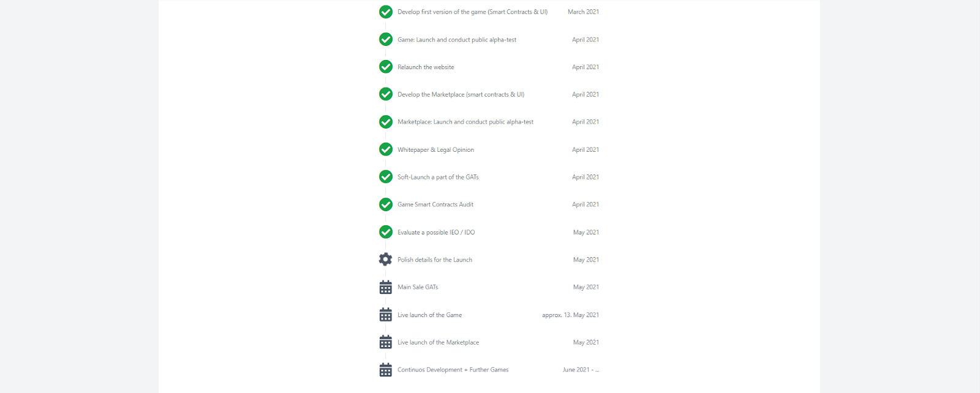This screenshot has height=393, width=980.
Task: Click calendar icon next to Main Sale GATs
Action: (x=386, y=287)
